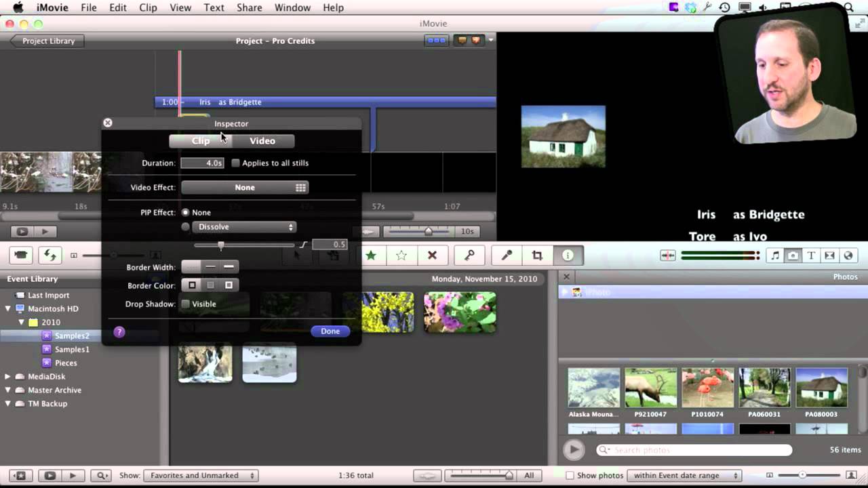
Task: Click Done in the Inspector
Action: (330, 331)
